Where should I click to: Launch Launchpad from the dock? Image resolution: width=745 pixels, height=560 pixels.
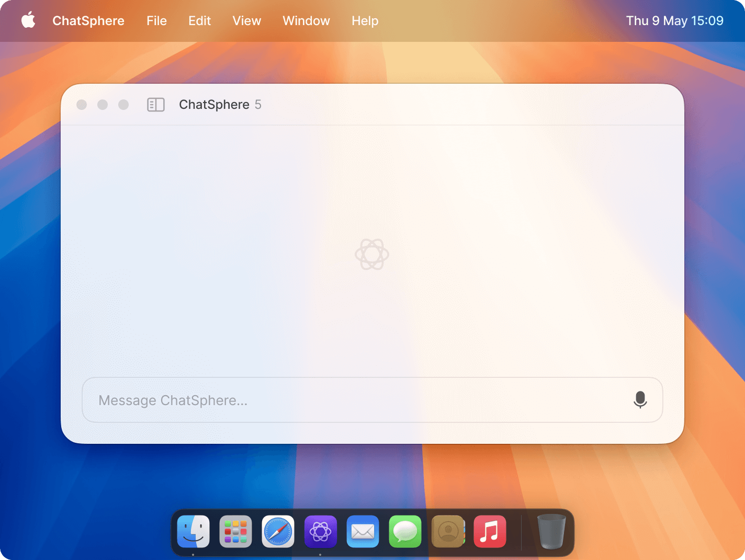235,532
